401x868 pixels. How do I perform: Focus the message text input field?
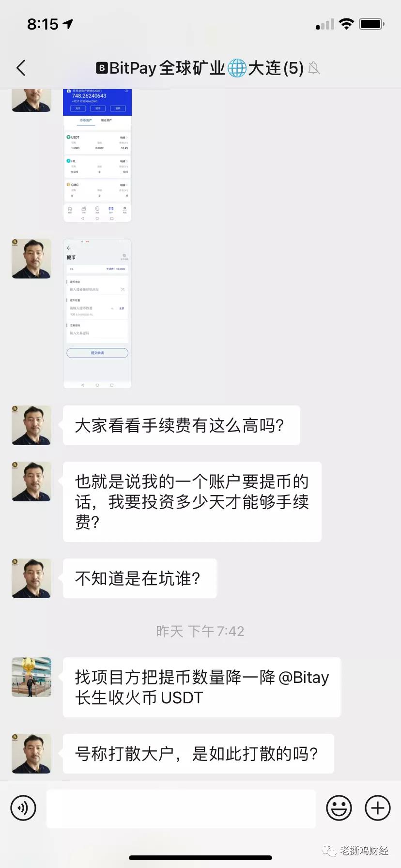(181, 808)
